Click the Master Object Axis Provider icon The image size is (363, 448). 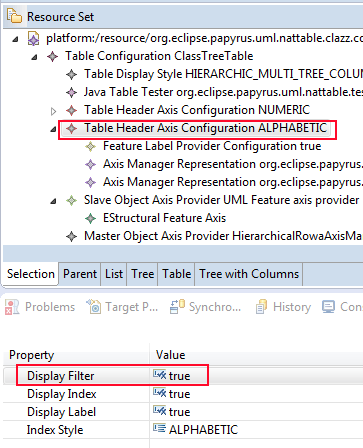[x=72, y=236]
